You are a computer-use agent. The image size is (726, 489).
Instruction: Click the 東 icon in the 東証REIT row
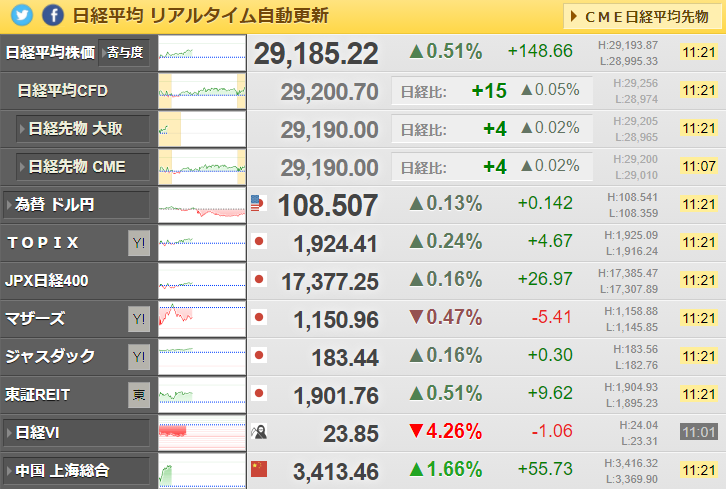point(139,395)
